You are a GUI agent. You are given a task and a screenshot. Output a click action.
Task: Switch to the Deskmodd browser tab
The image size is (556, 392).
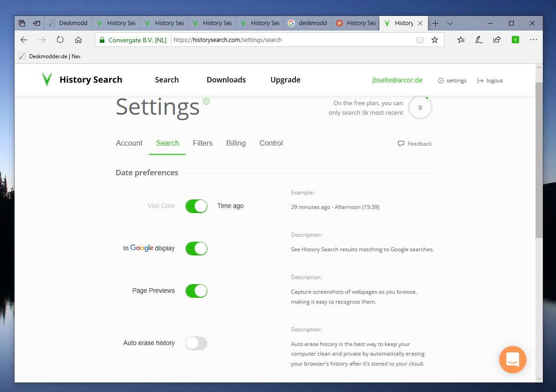(68, 23)
